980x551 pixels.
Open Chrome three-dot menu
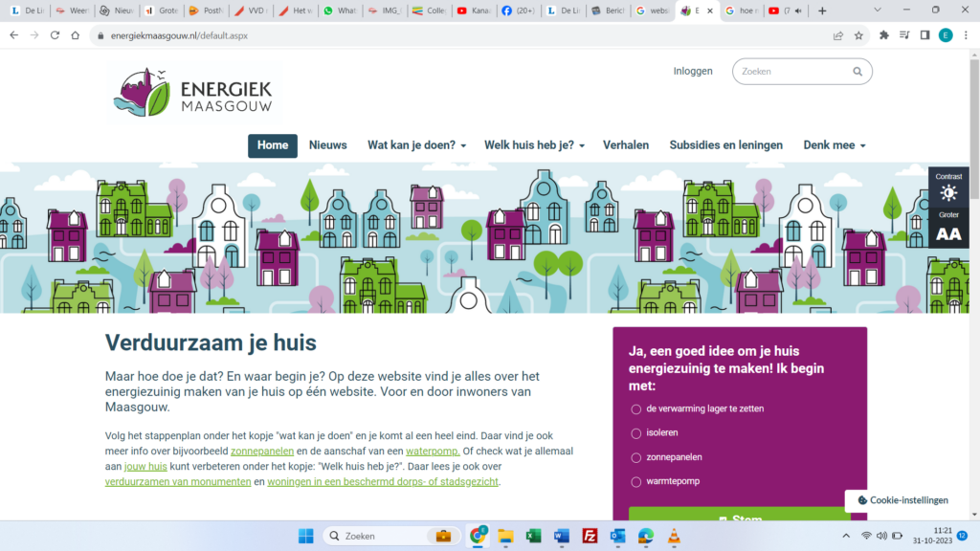tap(967, 35)
